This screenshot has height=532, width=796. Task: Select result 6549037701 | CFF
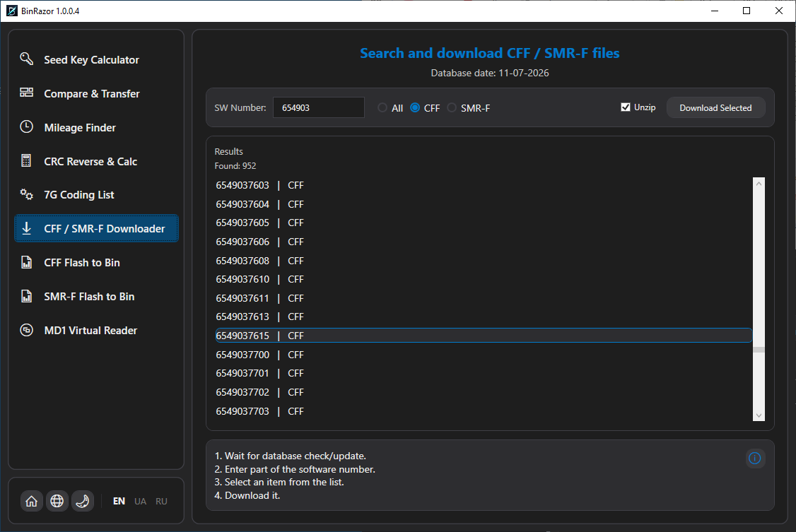(x=484, y=373)
